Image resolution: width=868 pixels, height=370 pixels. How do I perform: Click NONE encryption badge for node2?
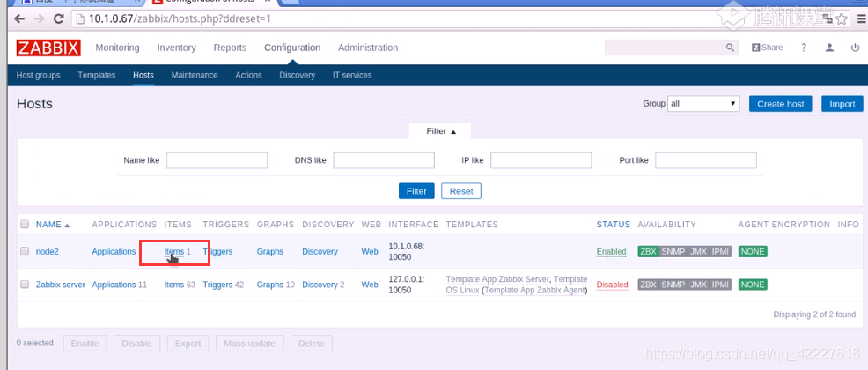[753, 251]
